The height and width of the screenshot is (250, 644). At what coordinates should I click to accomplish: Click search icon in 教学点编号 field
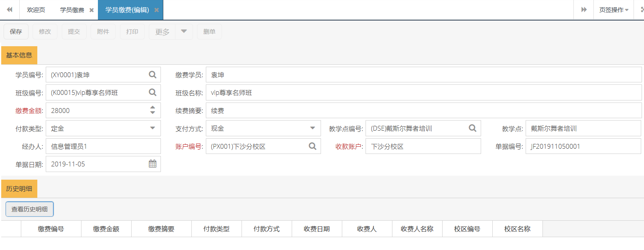point(472,128)
